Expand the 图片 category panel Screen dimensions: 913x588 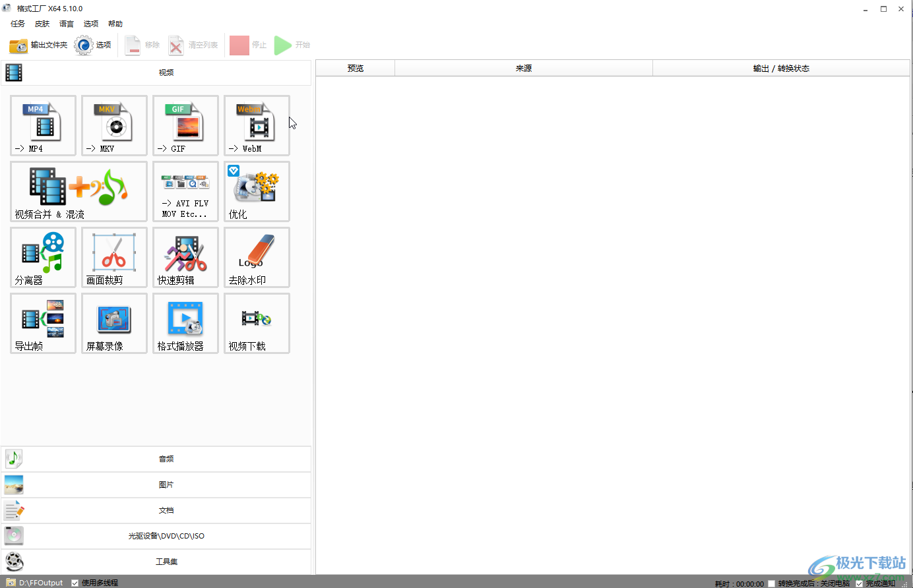(x=156, y=485)
